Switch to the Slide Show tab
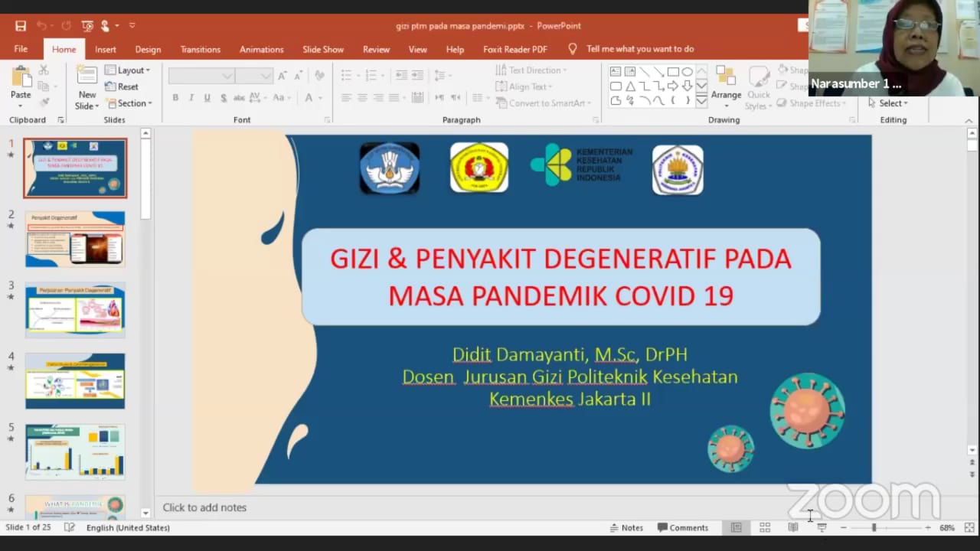This screenshot has width=980, height=551. click(x=322, y=49)
